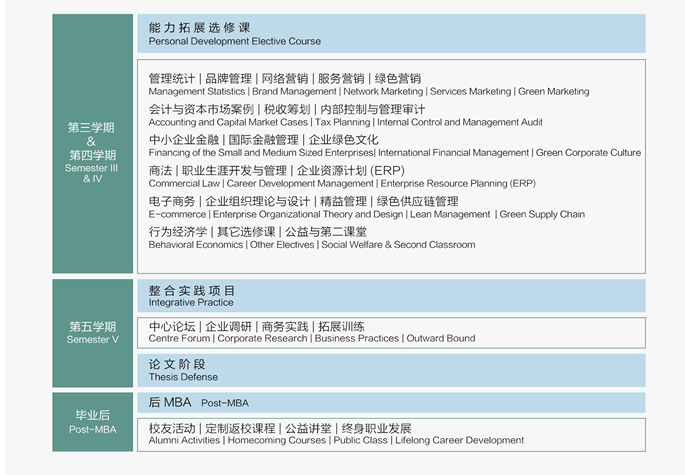This screenshot has height=475, width=685.
Task: Click the 'Semester III & IV' sidebar label
Action: pyautogui.click(x=92, y=173)
